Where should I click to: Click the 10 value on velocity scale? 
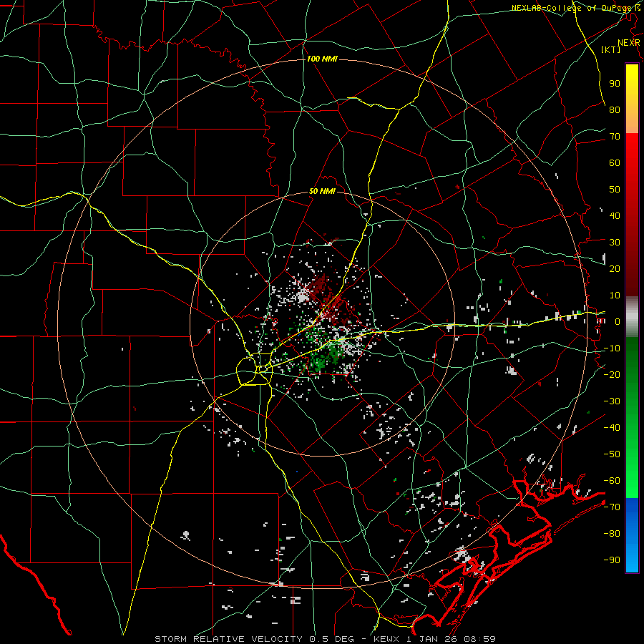pos(615,296)
